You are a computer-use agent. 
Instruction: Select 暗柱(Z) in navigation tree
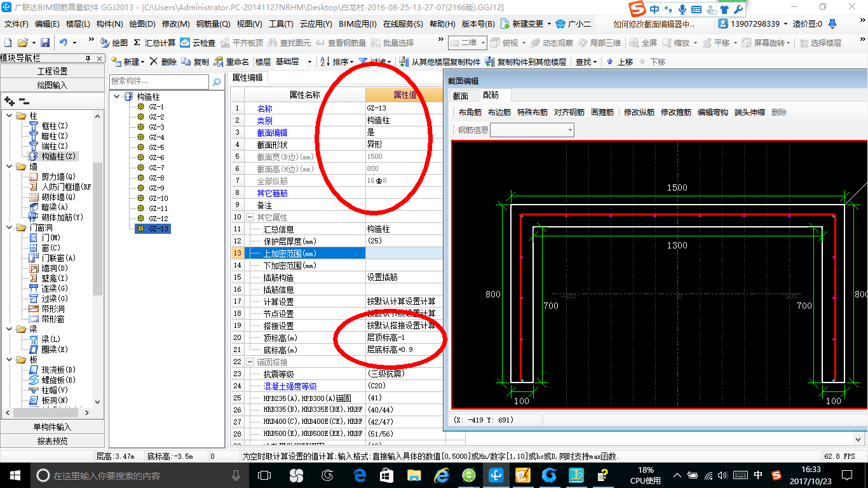[x=53, y=136]
